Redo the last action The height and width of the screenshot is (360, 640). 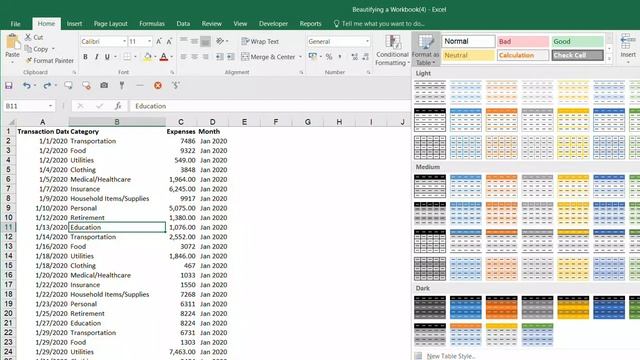click(47, 85)
